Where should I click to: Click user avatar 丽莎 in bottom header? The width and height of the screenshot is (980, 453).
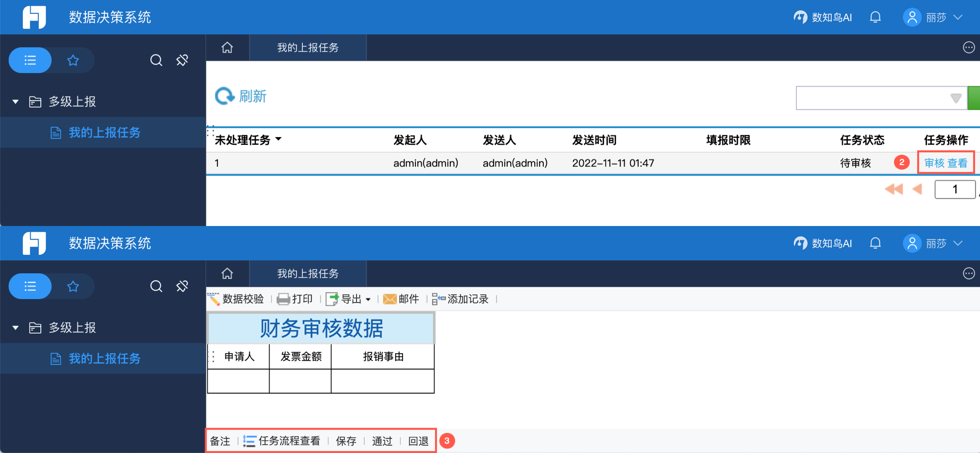point(912,243)
